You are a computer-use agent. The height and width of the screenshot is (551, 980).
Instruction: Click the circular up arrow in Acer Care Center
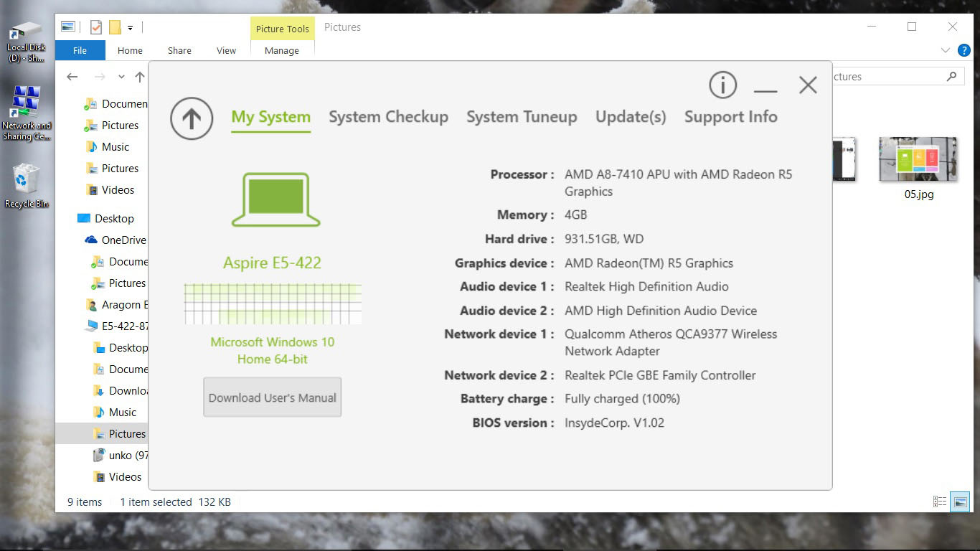(192, 118)
